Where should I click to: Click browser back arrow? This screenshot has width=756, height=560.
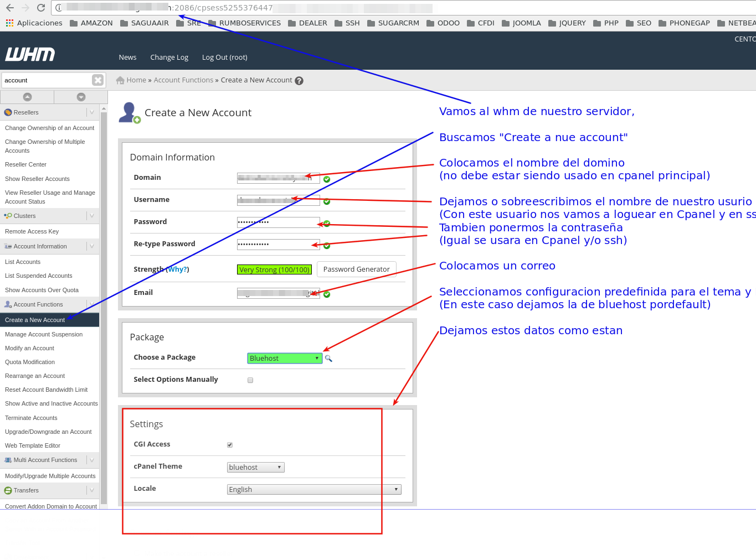(x=10, y=8)
